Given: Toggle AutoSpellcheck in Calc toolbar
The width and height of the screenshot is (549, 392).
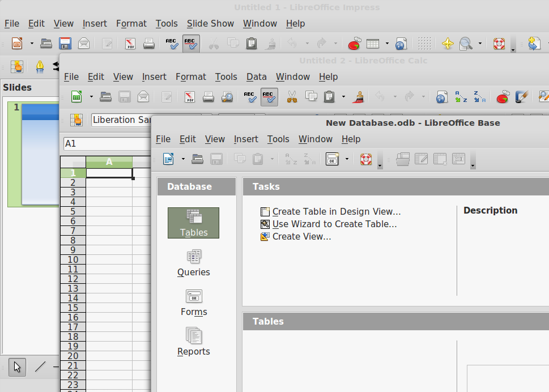Looking at the screenshot, I should click(x=269, y=97).
